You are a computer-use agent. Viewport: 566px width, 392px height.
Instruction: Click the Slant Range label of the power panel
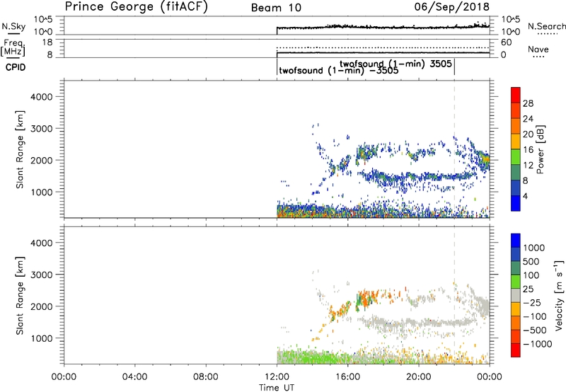tap(20, 149)
